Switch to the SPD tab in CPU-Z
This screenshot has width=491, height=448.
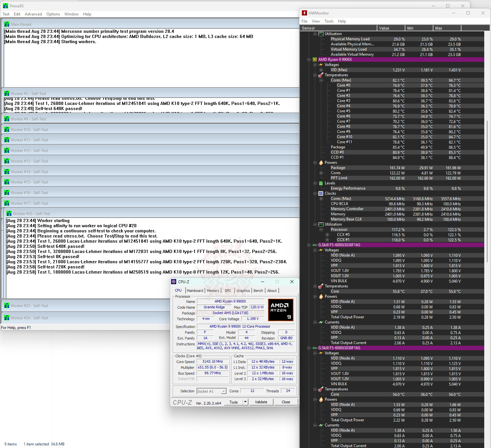point(228,291)
